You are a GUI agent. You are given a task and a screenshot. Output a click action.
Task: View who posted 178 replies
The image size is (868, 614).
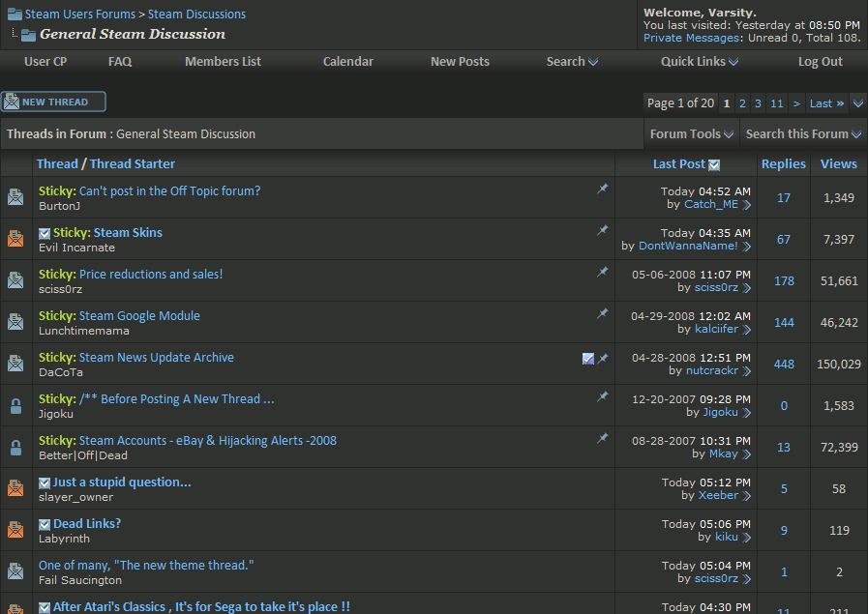tap(784, 281)
